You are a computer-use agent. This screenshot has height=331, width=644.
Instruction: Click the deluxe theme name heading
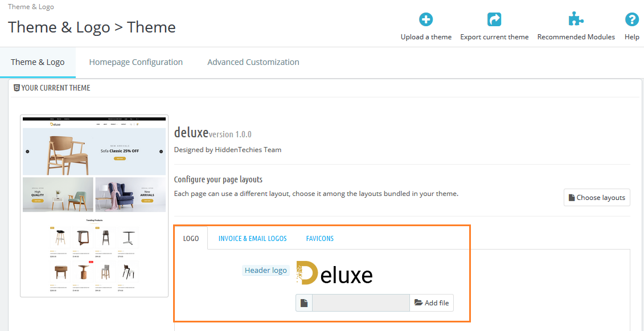coord(191,133)
